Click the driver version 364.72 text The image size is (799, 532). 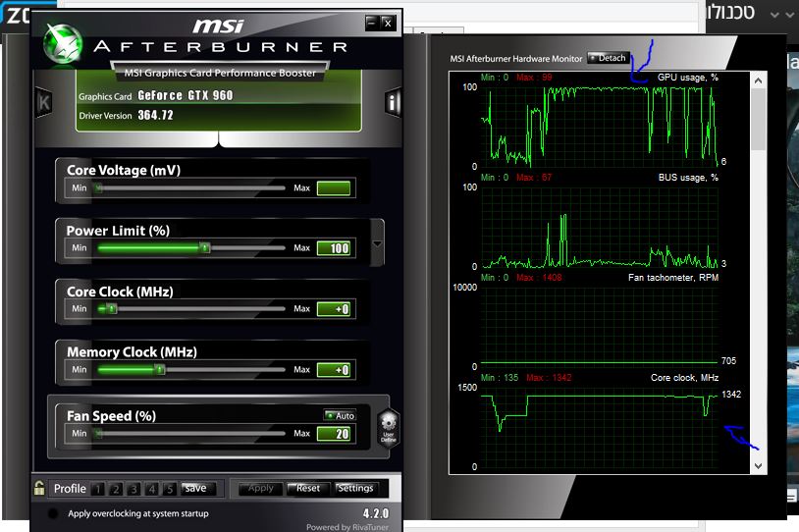[x=155, y=115]
